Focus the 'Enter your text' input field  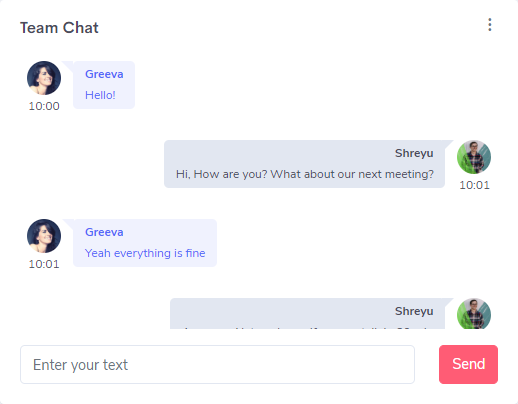coord(217,364)
